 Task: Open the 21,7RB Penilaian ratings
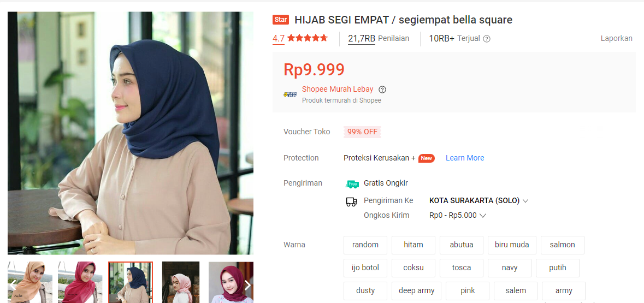tap(379, 39)
